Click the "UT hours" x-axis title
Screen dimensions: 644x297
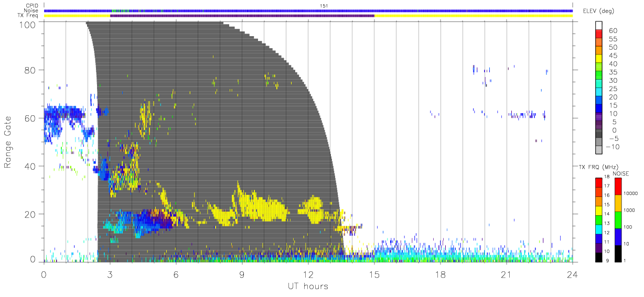pyautogui.click(x=307, y=287)
